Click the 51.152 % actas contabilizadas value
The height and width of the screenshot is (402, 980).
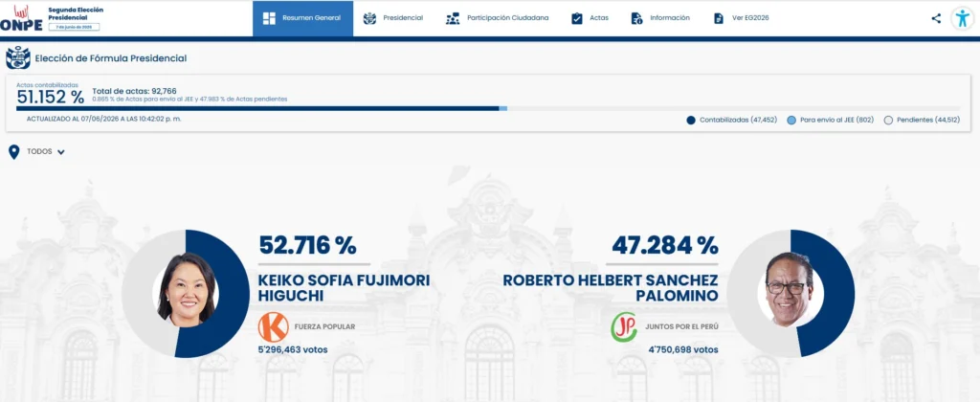51,97
